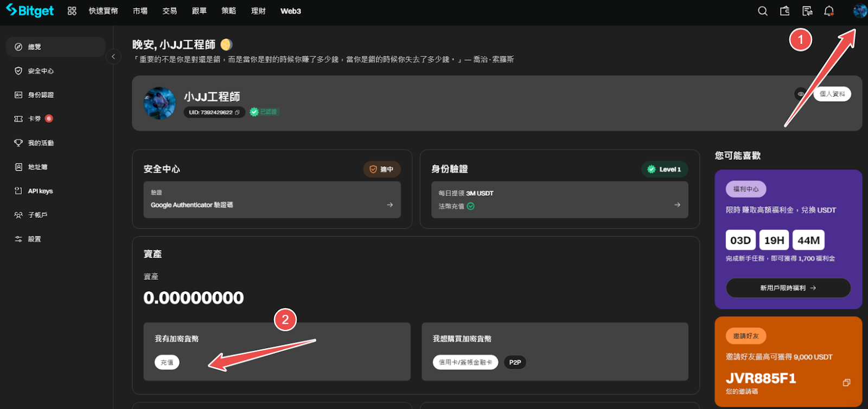Open 總覽 in the sidebar

[55, 47]
